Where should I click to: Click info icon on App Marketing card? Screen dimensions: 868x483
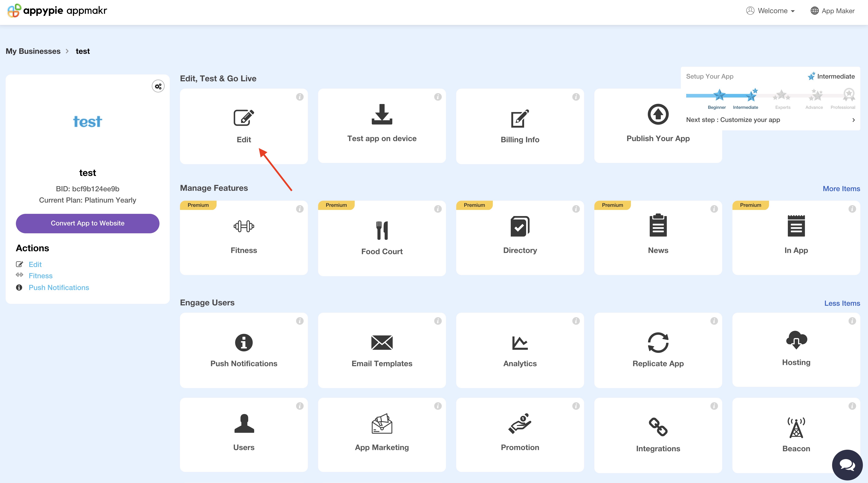point(438,406)
